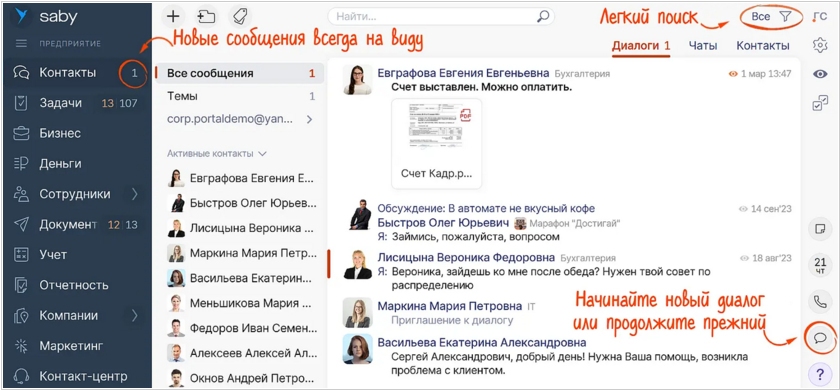Switch to the Чаты tab
This screenshot has width=840, height=390.
[x=702, y=46]
